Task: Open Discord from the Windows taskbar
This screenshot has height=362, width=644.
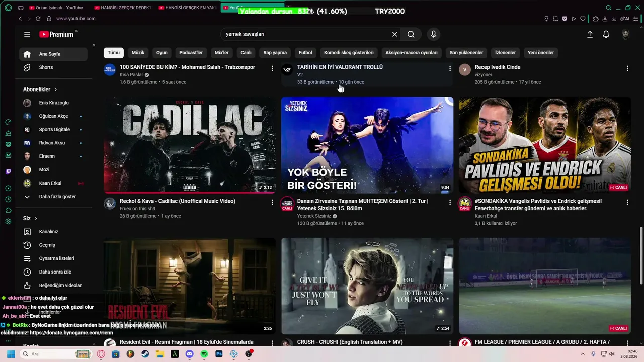Action: tap(189, 354)
